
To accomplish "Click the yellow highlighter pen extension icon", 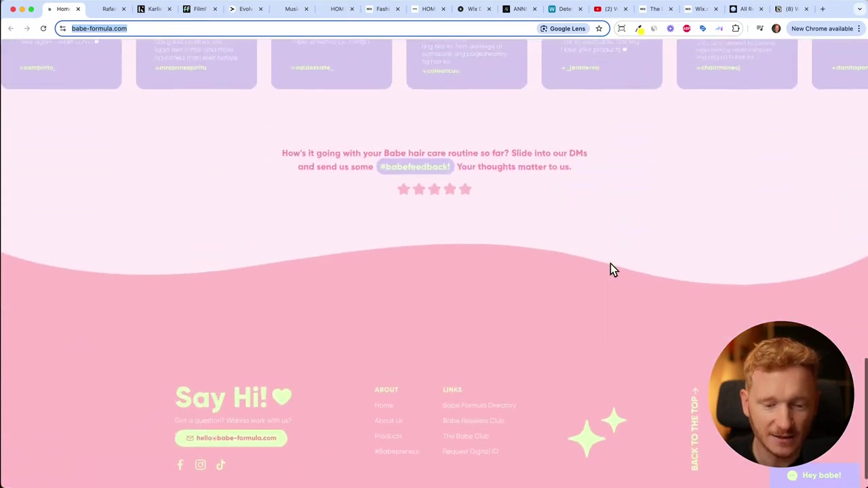I will [x=639, y=28].
